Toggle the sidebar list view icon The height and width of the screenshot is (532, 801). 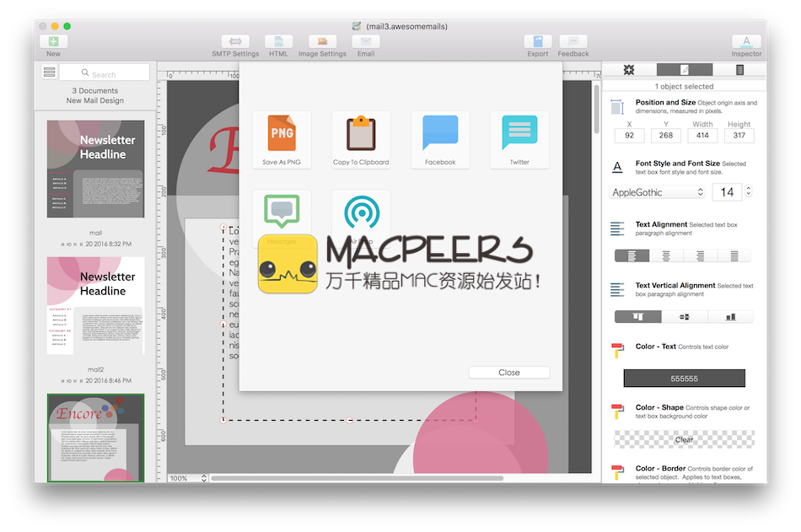(x=49, y=72)
